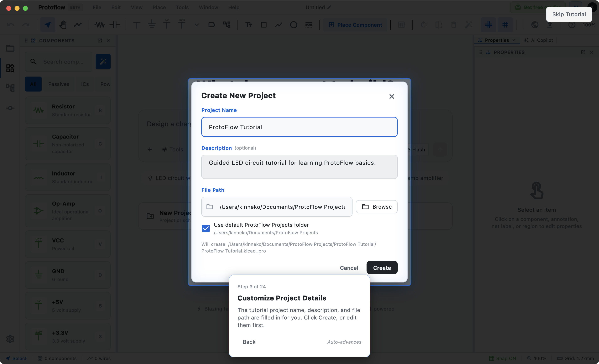The image size is (599, 364).
Task: Pick the capacitor tool in the toolbar
Action: pyautogui.click(x=115, y=25)
